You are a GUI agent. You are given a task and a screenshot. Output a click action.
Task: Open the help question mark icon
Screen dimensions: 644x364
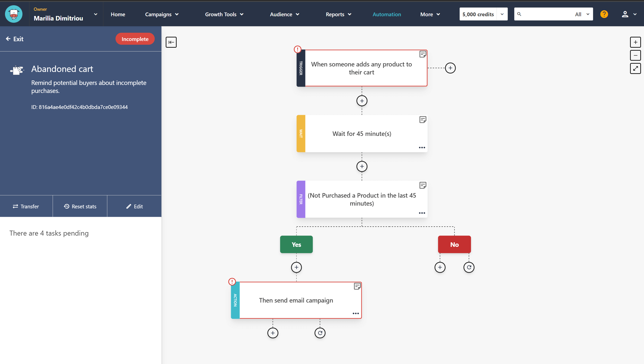point(604,14)
